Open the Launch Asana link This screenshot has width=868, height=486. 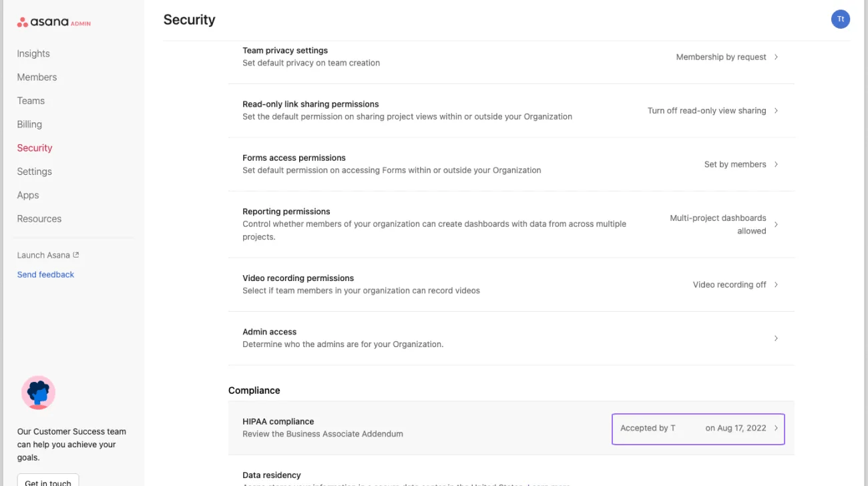[x=43, y=255]
